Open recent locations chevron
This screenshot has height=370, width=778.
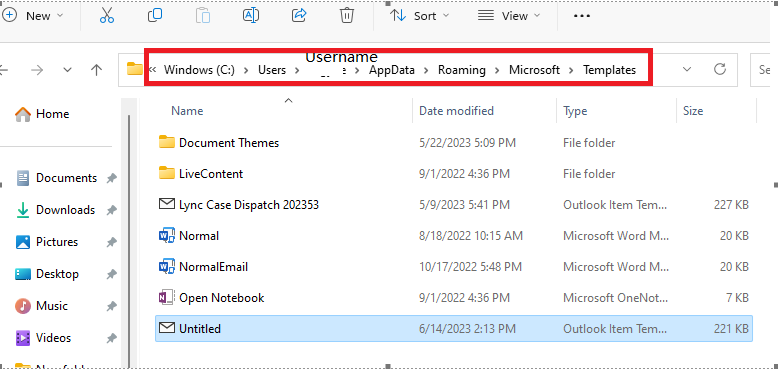click(67, 70)
